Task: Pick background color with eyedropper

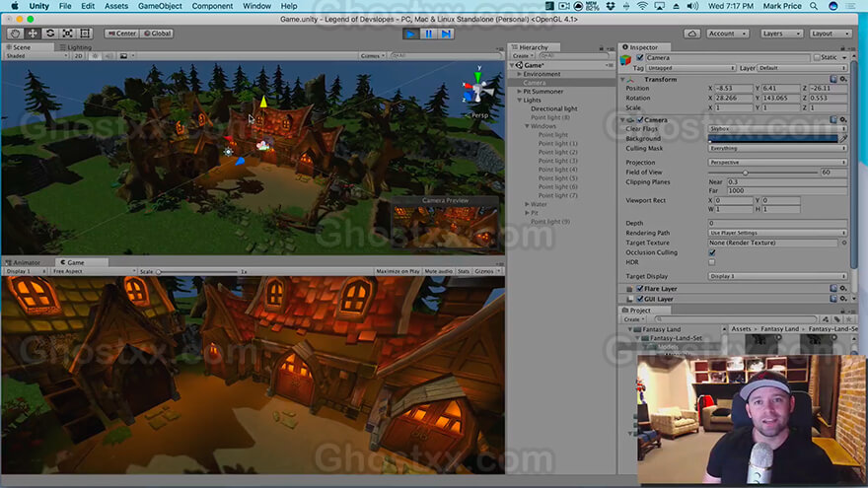Action: [x=843, y=138]
